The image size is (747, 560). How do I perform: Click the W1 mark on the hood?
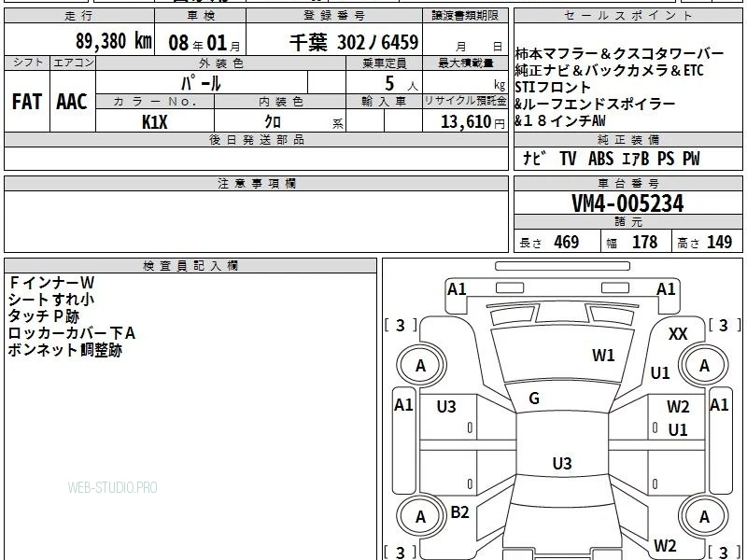point(603,355)
